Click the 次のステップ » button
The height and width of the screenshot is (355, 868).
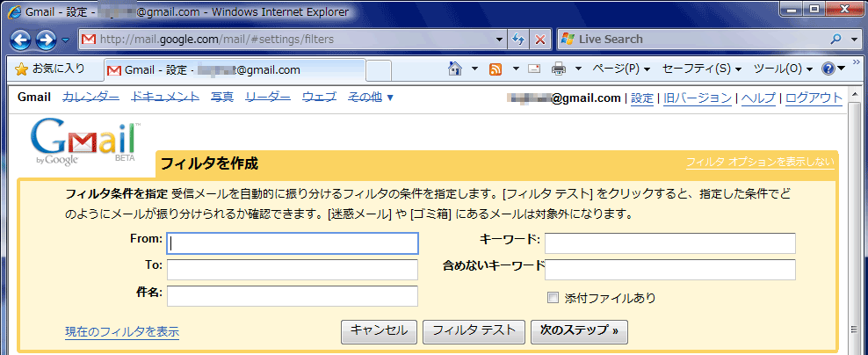point(579,330)
